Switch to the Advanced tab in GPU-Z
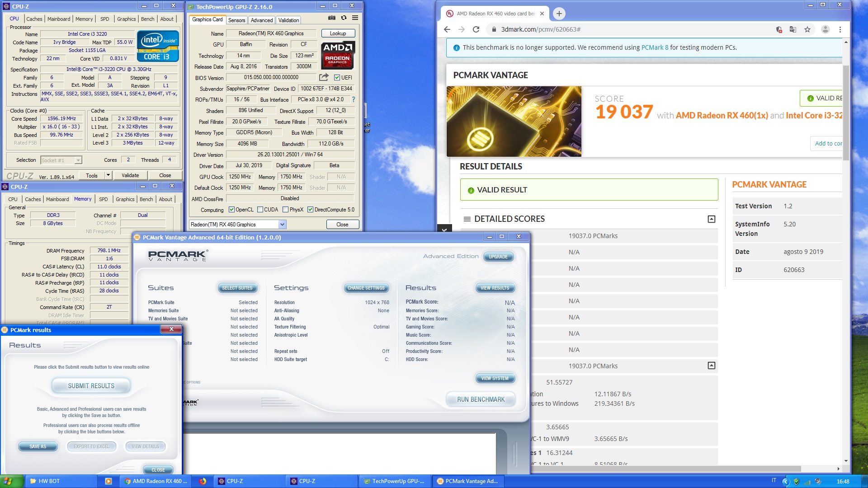 pyautogui.click(x=262, y=20)
